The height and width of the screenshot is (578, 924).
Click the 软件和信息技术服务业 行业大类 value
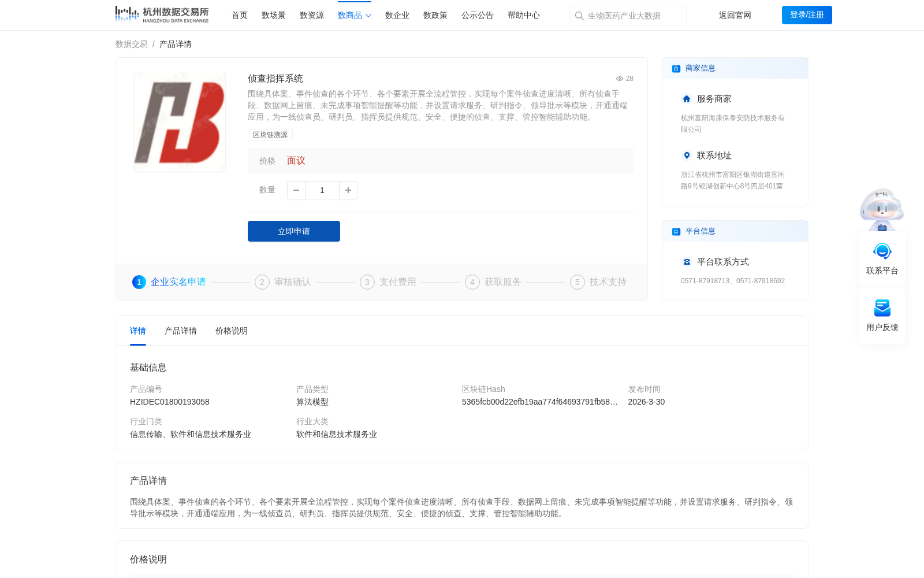pyautogui.click(x=337, y=435)
